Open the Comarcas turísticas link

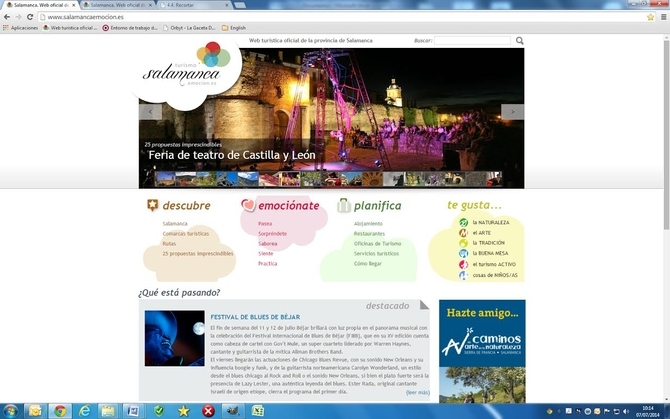(x=185, y=233)
